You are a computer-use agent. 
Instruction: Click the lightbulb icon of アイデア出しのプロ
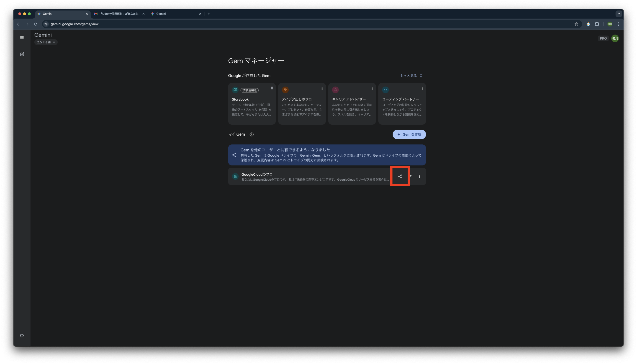[x=285, y=90]
